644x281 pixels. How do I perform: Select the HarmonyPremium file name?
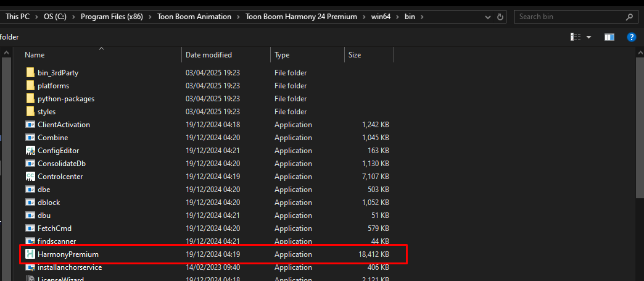[68, 254]
